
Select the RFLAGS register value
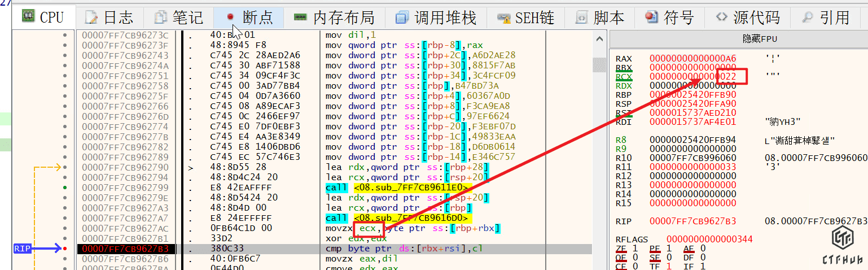[709, 239]
